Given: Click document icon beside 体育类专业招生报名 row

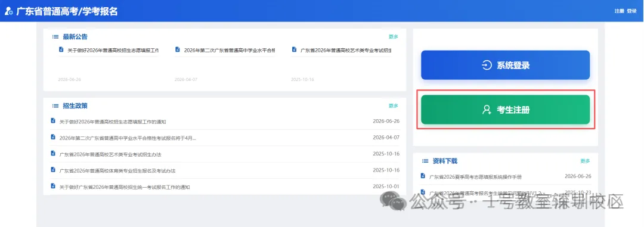Looking at the screenshot, I should pos(52,170).
